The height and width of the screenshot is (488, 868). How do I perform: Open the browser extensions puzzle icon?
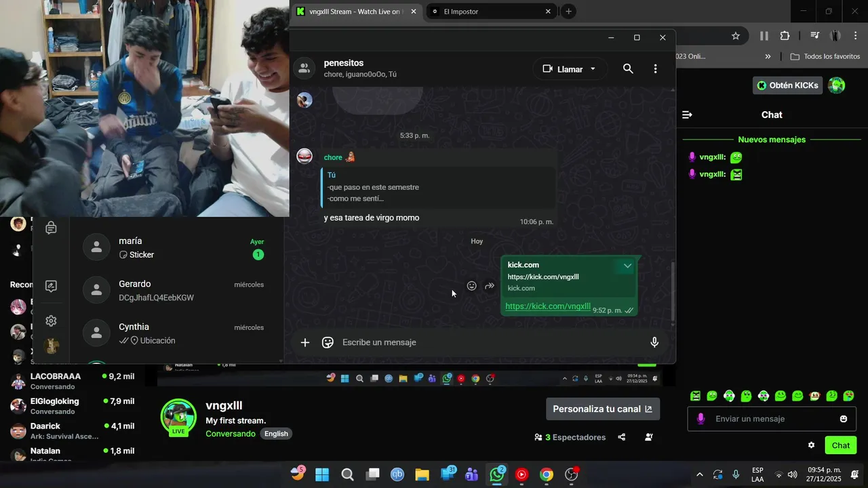(x=785, y=36)
